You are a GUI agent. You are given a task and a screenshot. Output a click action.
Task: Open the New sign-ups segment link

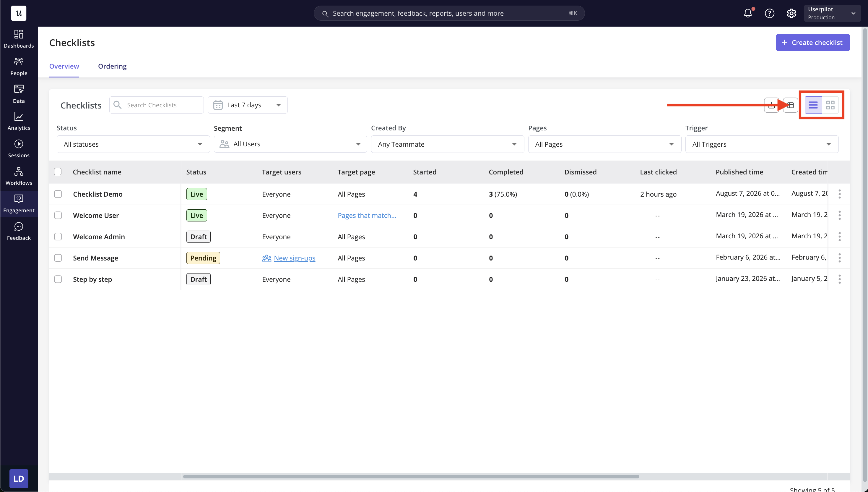(x=294, y=258)
